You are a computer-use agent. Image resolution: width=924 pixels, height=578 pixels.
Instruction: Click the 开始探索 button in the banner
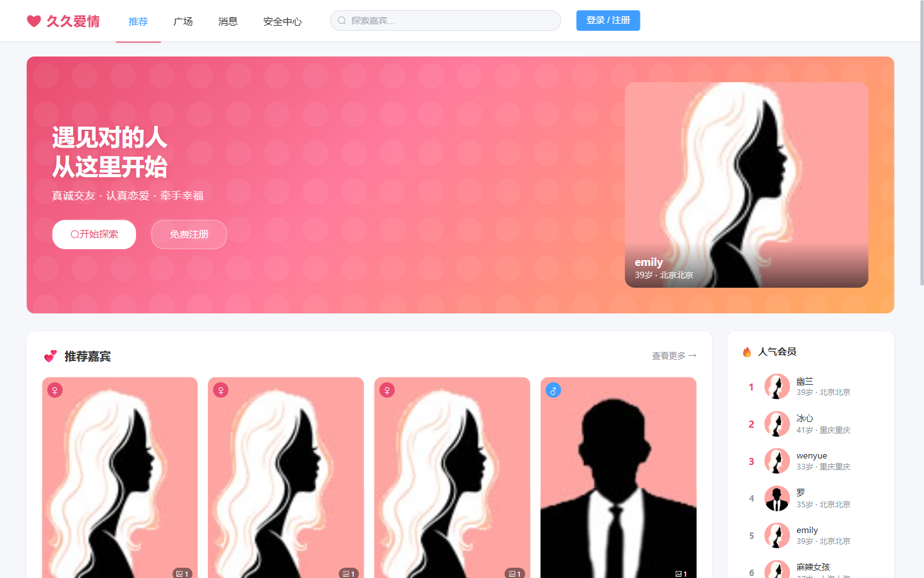coord(94,234)
